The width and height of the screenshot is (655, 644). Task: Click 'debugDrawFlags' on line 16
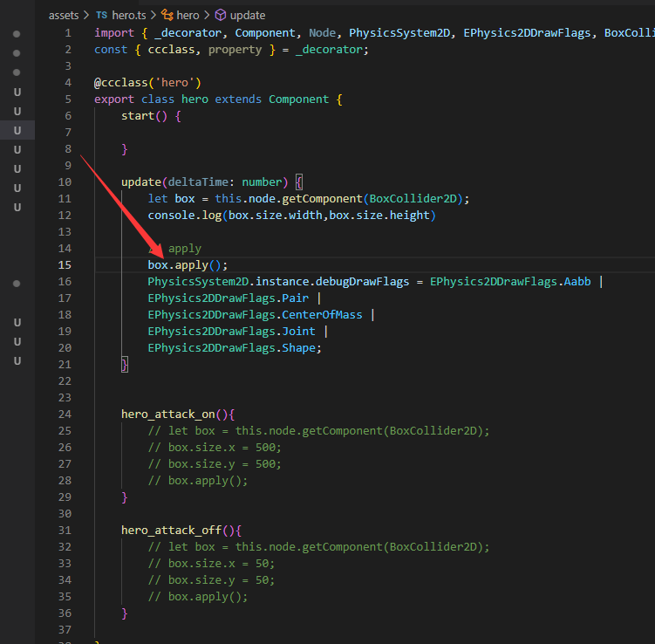point(362,282)
